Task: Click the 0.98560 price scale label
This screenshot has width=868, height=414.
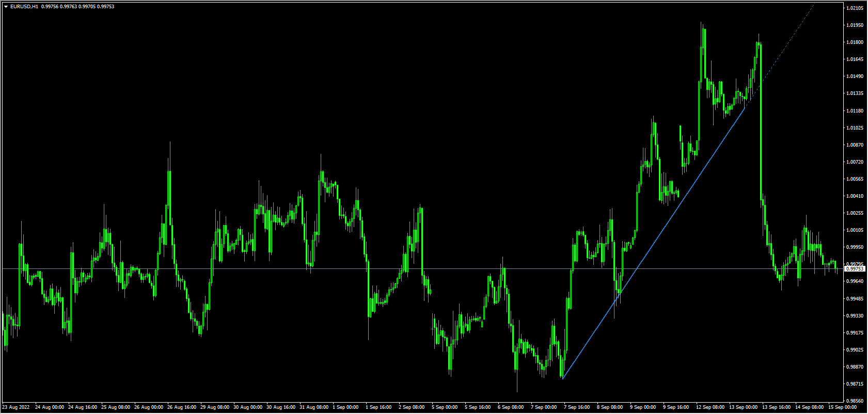Action: tap(855, 401)
